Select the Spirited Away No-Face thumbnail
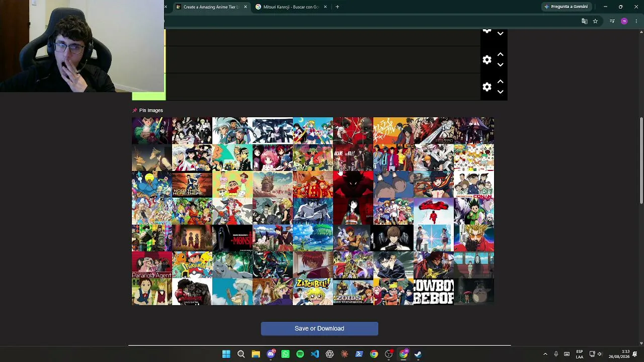Viewport: 644px width, 362px height. 474,265
